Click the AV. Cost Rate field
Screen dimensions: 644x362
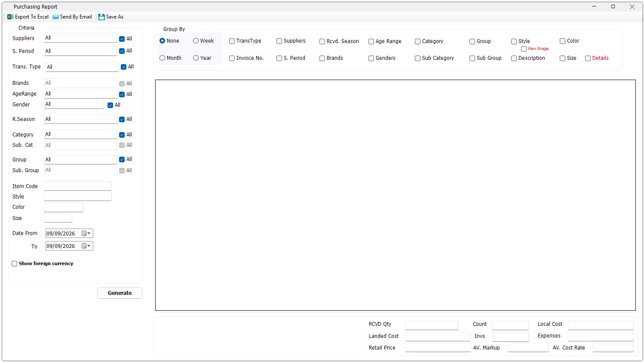613,347
